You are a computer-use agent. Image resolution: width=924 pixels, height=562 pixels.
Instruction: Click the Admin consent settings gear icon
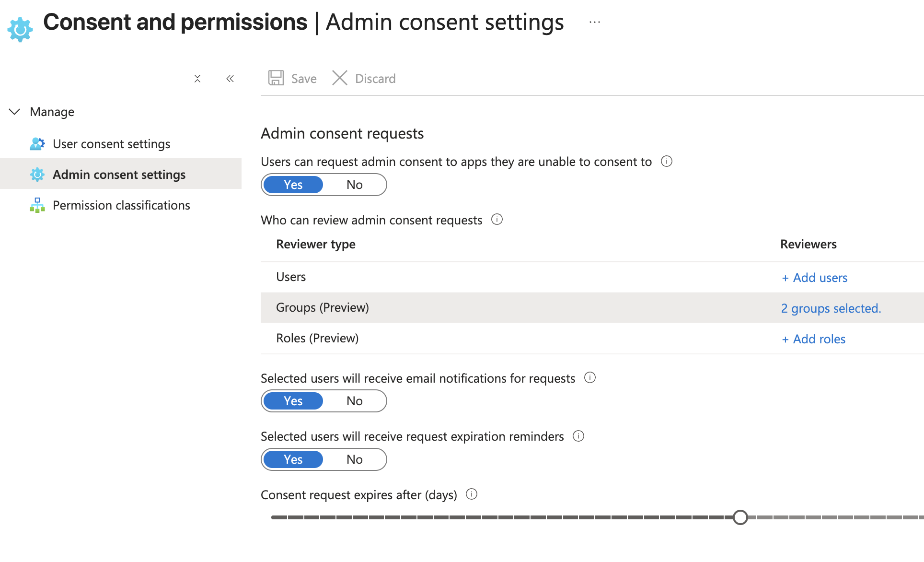coord(37,175)
